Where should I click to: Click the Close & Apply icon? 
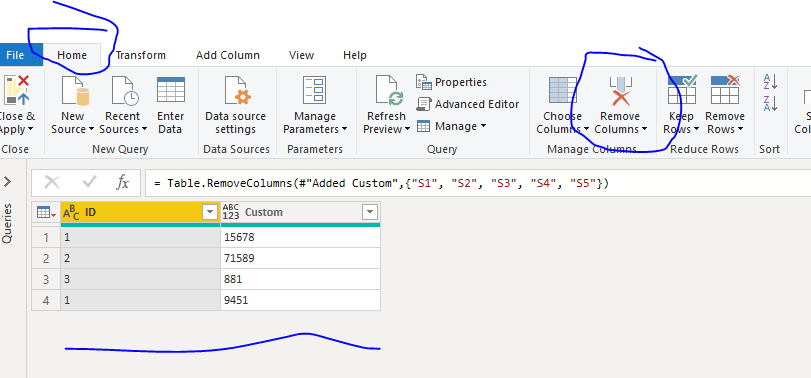pyautogui.click(x=17, y=90)
